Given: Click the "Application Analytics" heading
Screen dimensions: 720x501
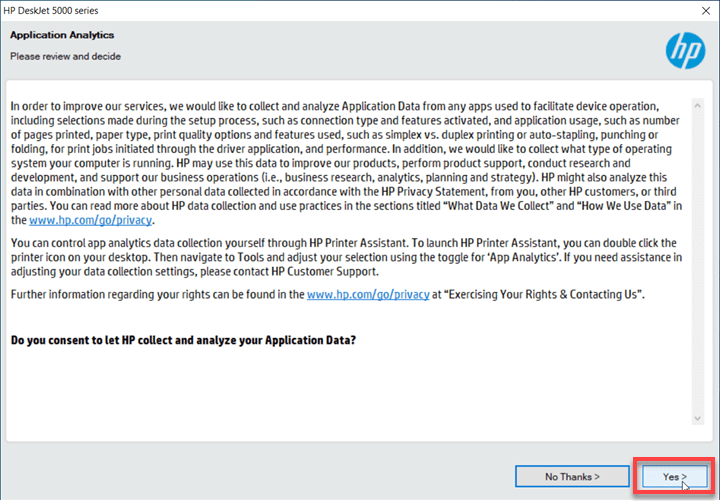Looking at the screenshot, I should tap(62, 35).
